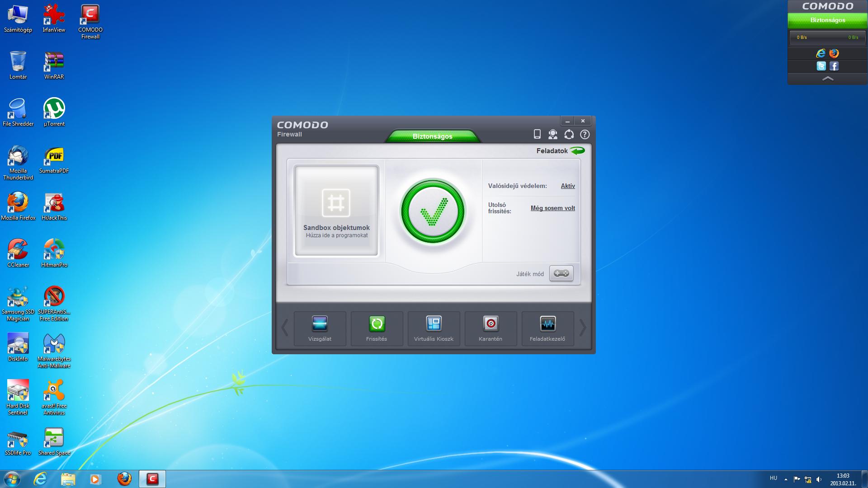Open Windows Media Player from taskbar

[x=95, y=479]
